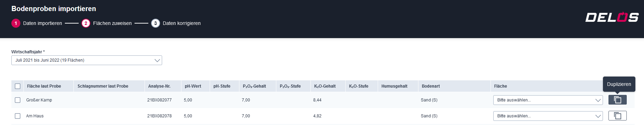Click the Fläche laut Probe column header
This screenshot has height=125, width=644.
point(44,86)
